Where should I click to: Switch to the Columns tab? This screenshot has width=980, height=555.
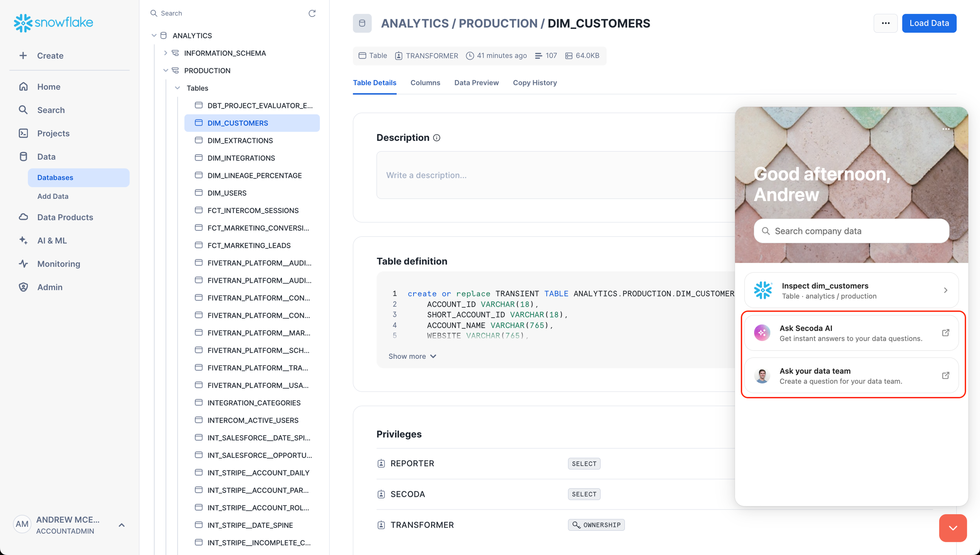(x=425, y=83)
